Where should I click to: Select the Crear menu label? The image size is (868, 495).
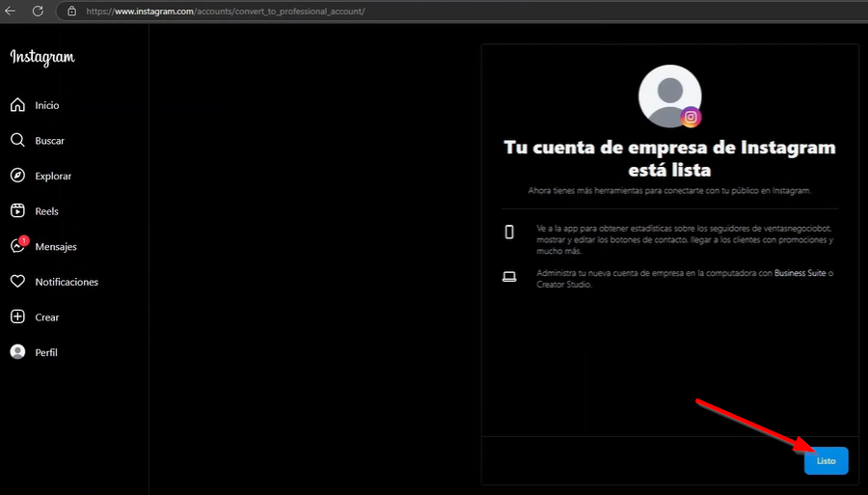pos(47,317)
